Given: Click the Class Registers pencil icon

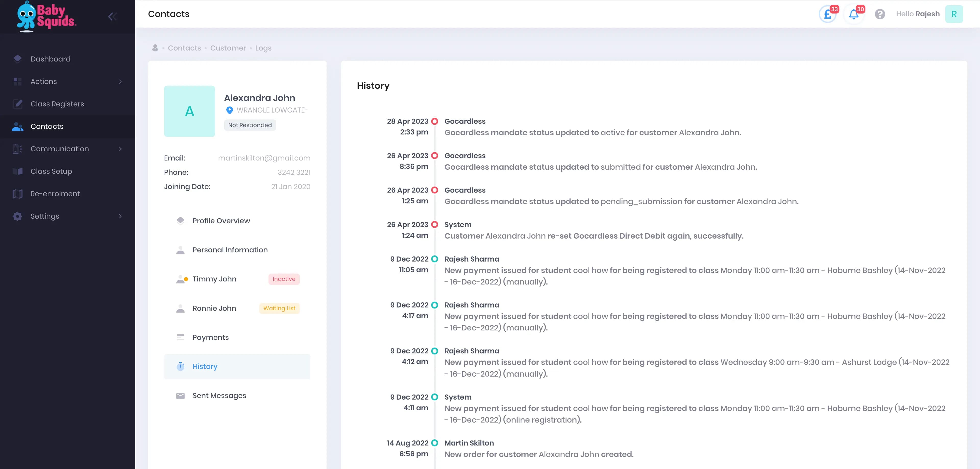Looking at the screenshot, I should (x=18, y=104).
